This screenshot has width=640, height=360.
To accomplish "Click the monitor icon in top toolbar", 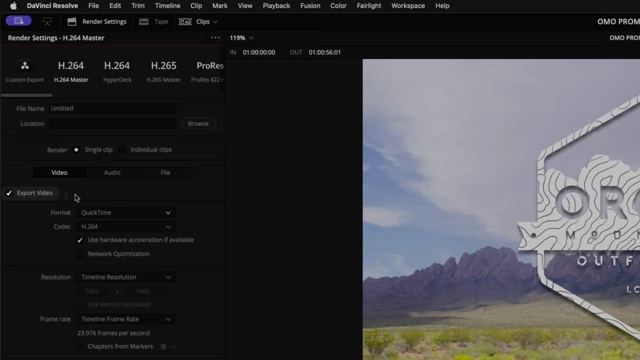I will click(47, 21).
